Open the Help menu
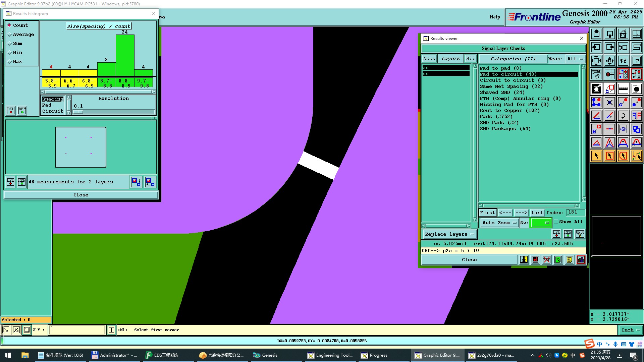Viewport: 644px width, 362px height. pos(494,17)
